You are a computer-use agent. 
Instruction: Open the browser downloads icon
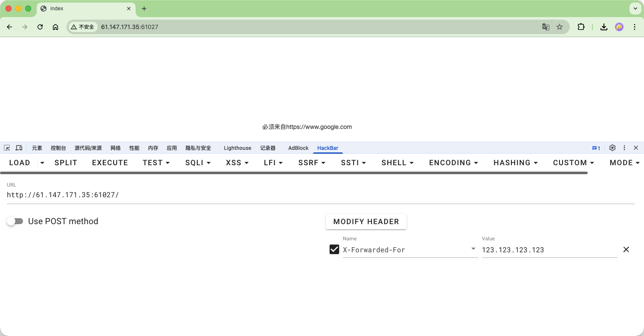(x=603, y=27)
